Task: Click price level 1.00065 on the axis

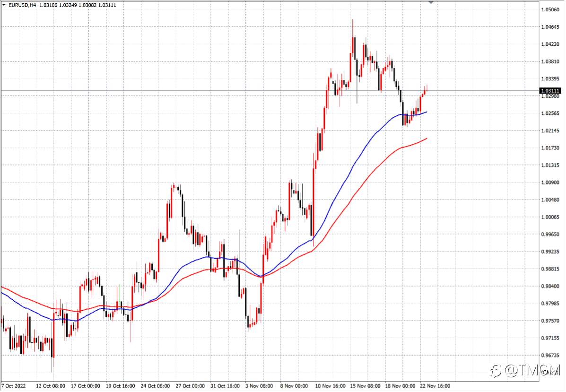Action: click(x=550, y=217)
